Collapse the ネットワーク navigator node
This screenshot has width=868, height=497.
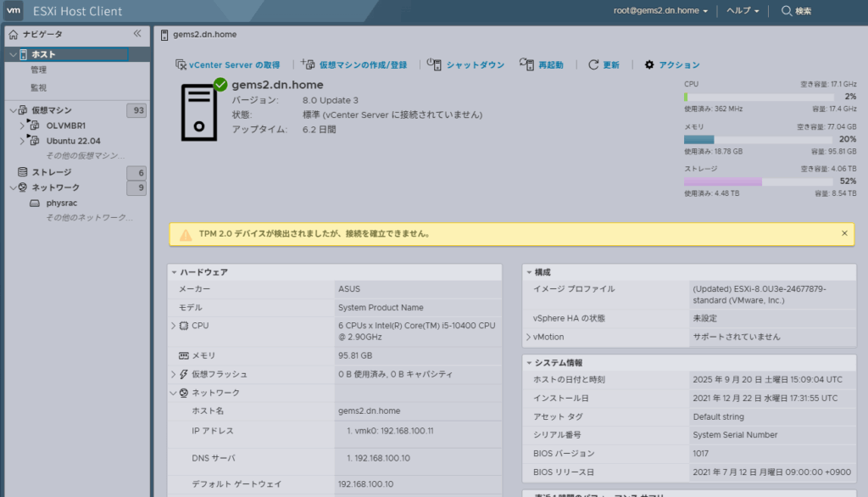[x=14, y=187]
